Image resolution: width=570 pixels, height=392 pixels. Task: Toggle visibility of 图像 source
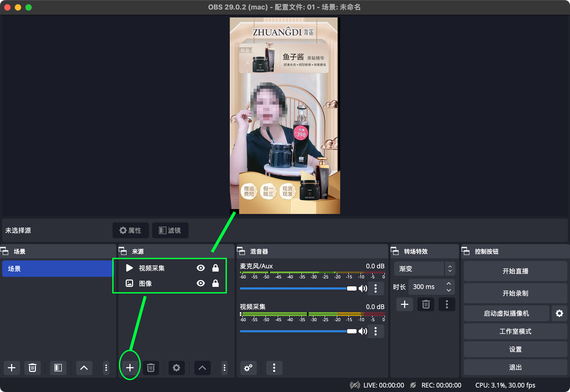point(201,283)
